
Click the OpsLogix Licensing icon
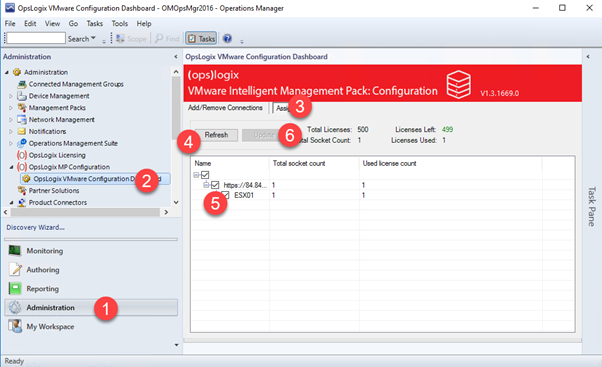(22, 155)
